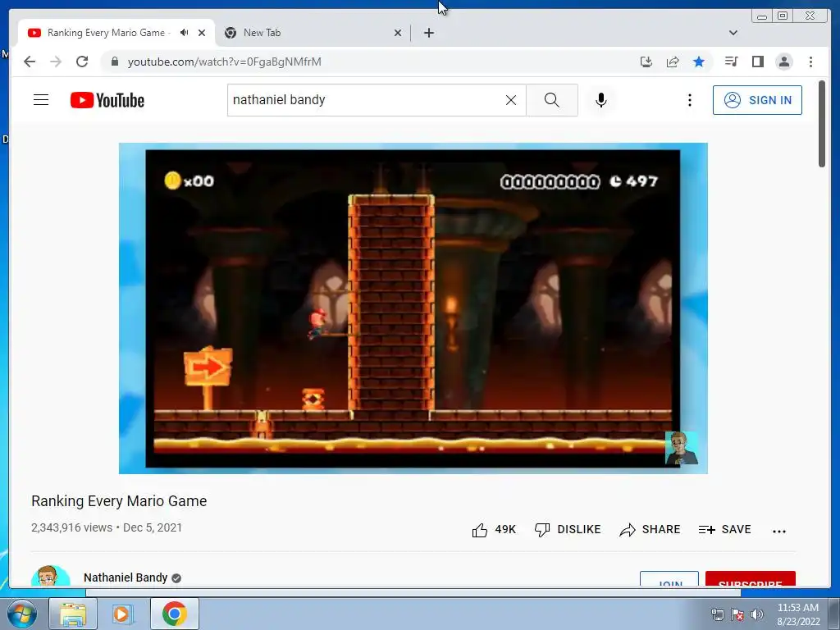
Task: Click the video player to pause
Action: (413, 308)
